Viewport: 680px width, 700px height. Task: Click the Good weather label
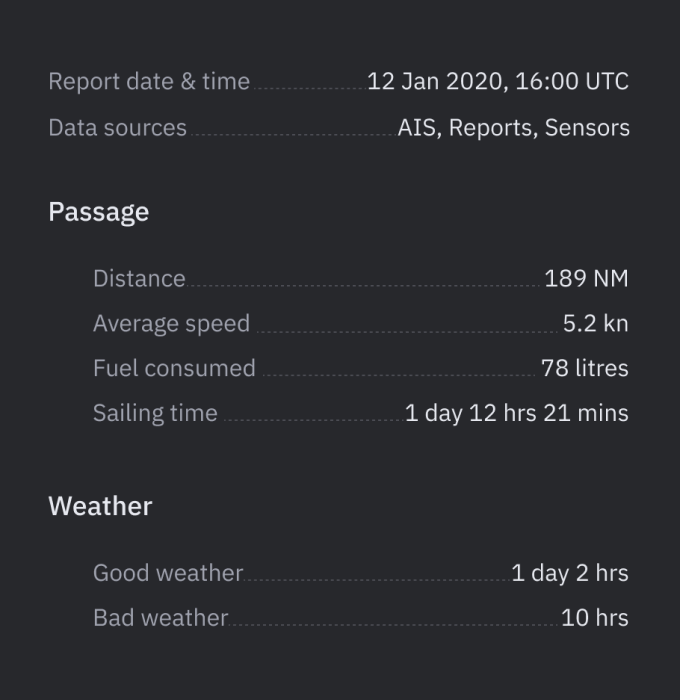click(168, 573)
